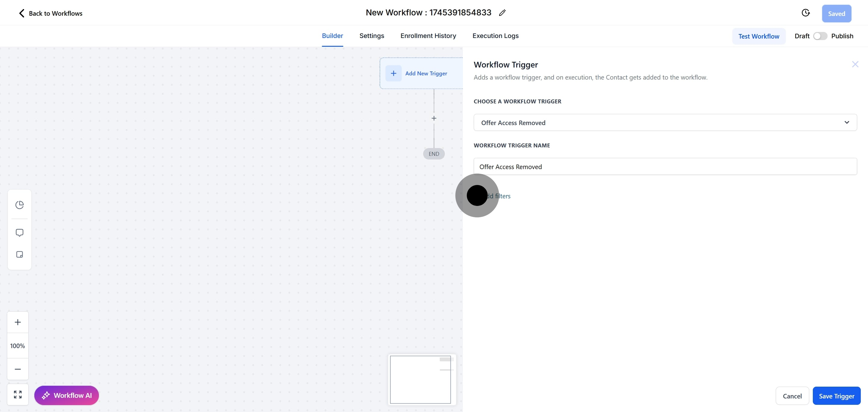868x412 pixels.
Task: Zoom out with the minus icon
Action: [18, 369]
